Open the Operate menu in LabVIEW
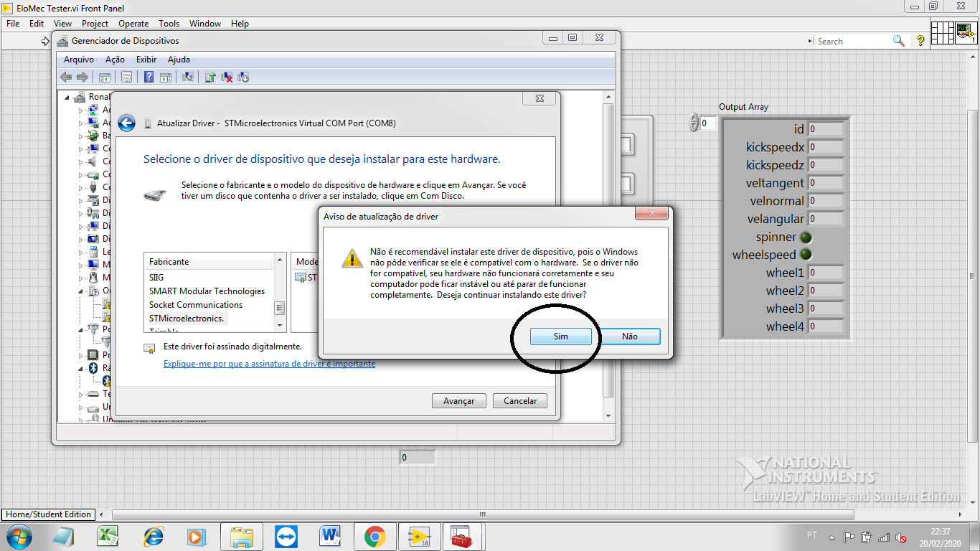Viewport: 980px width, 551px height. 133,24
